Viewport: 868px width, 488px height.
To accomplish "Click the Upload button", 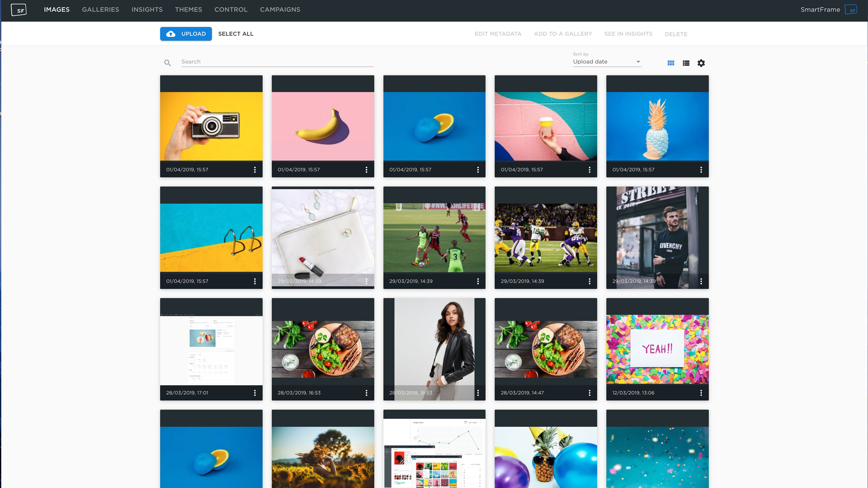I will coord(186,34).
